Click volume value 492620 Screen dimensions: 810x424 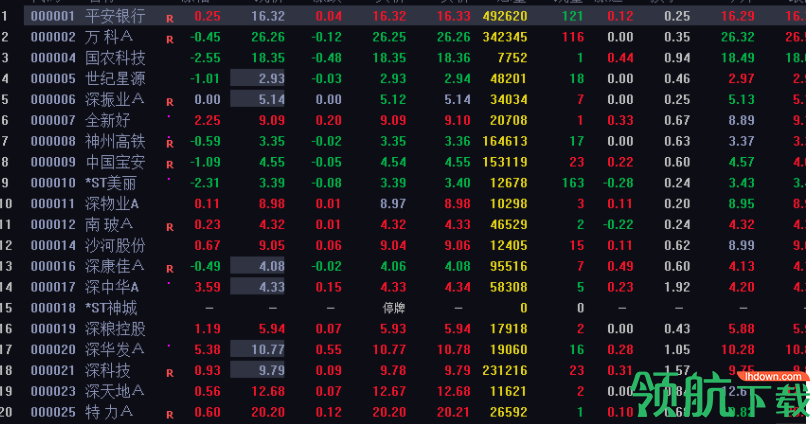click(x=505, y=16)
